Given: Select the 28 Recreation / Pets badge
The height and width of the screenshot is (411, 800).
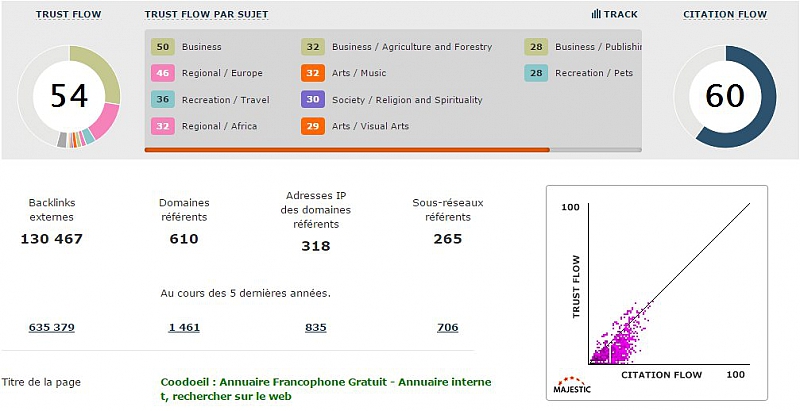Looking at the screenshot, I should [x=536, y=73].
